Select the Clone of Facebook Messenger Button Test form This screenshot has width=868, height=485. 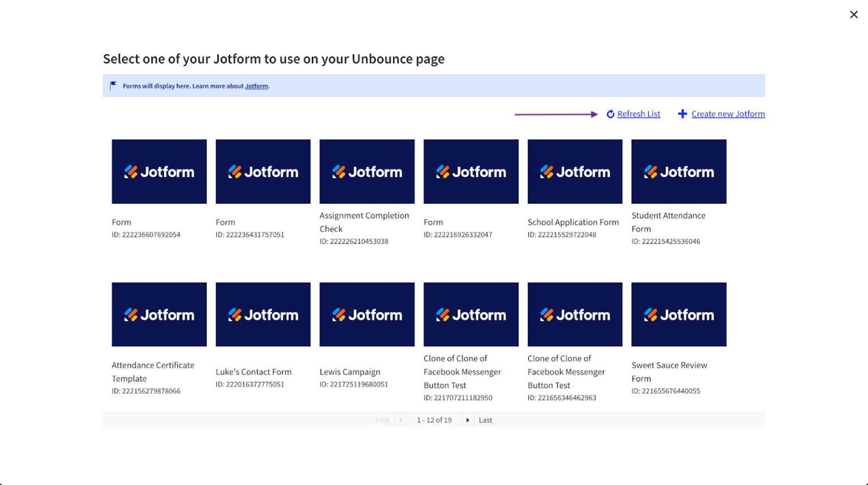click(471, 314)
